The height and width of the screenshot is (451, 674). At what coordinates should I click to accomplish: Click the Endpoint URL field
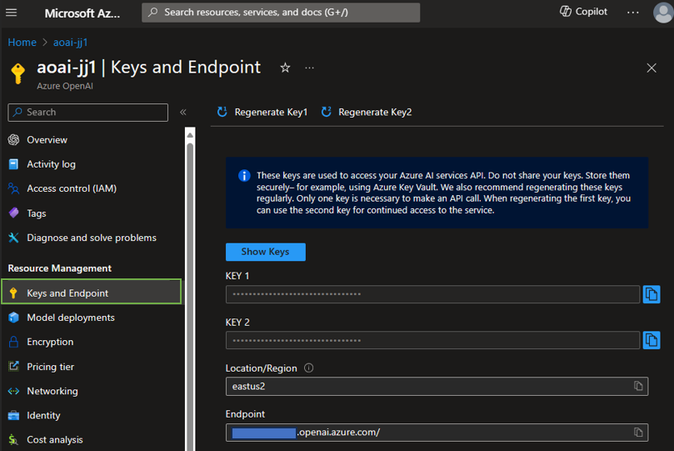[x=437, y=432]
